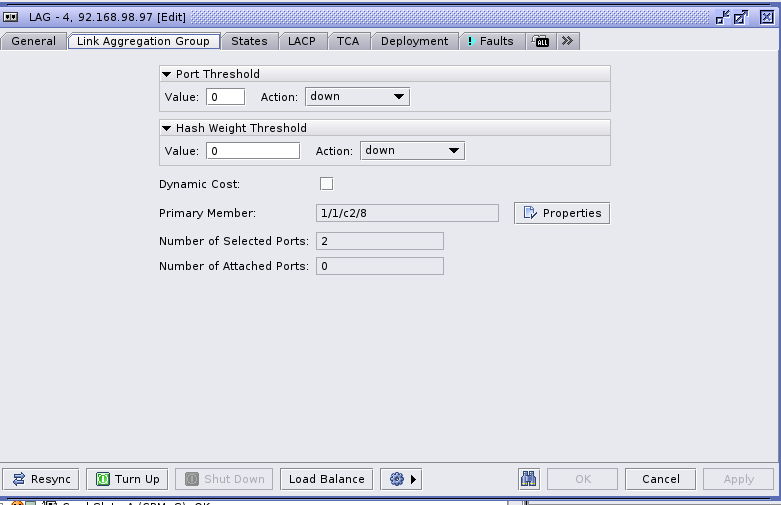Open the ALL tab icon
Image resolution: width=781 pixels, height=505 pixels.
(x=541, y=41)
